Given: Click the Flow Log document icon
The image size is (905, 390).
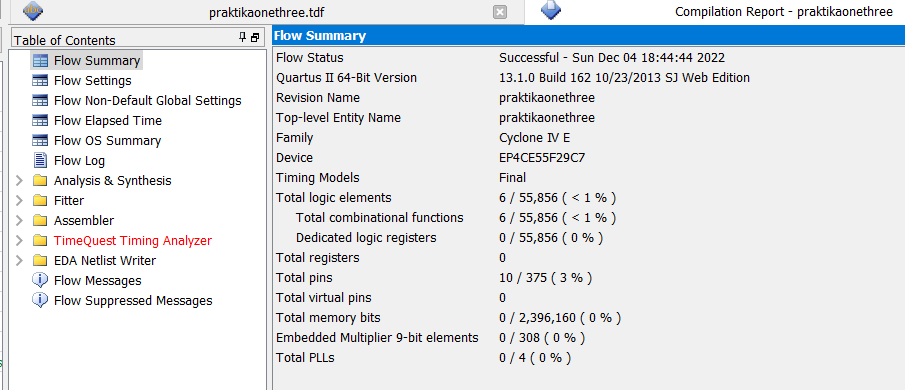Looking at the screenshot, I should 40,160.
